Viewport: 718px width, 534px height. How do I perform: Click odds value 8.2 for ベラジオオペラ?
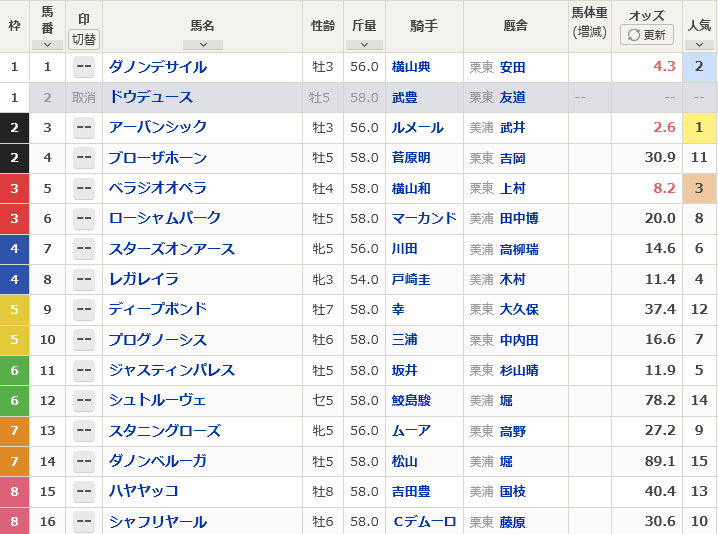[664, 188]
